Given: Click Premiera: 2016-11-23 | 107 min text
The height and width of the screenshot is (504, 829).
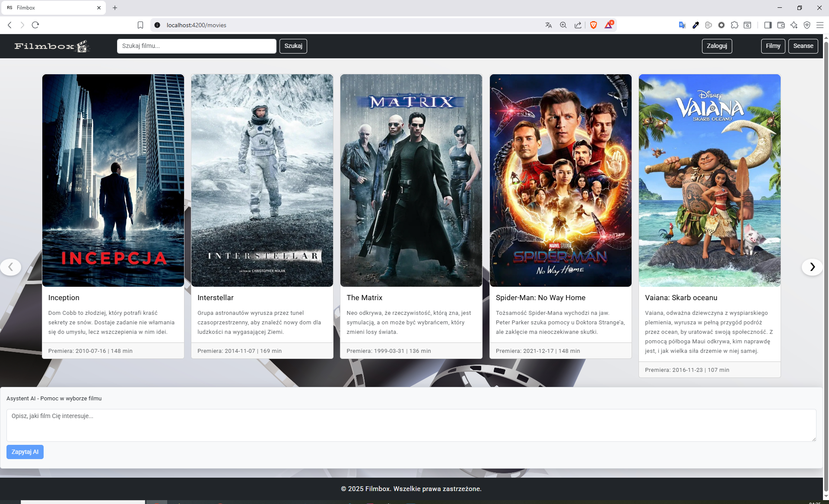Looking at the screenshot, I should pos(687,370).
